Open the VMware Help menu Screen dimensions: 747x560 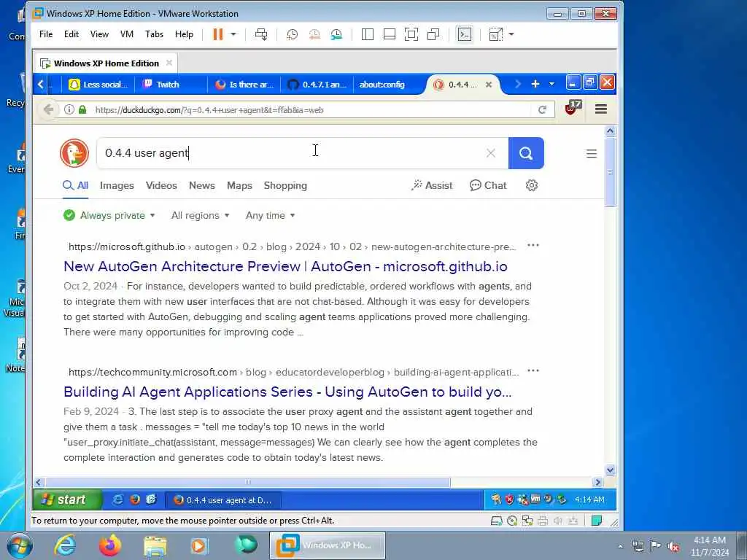click(x=184, y=34)
